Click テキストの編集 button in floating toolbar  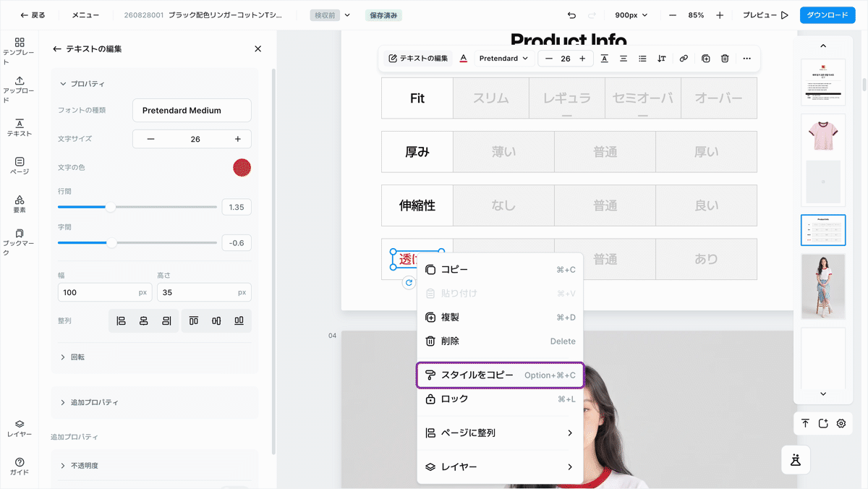point(418,59)
